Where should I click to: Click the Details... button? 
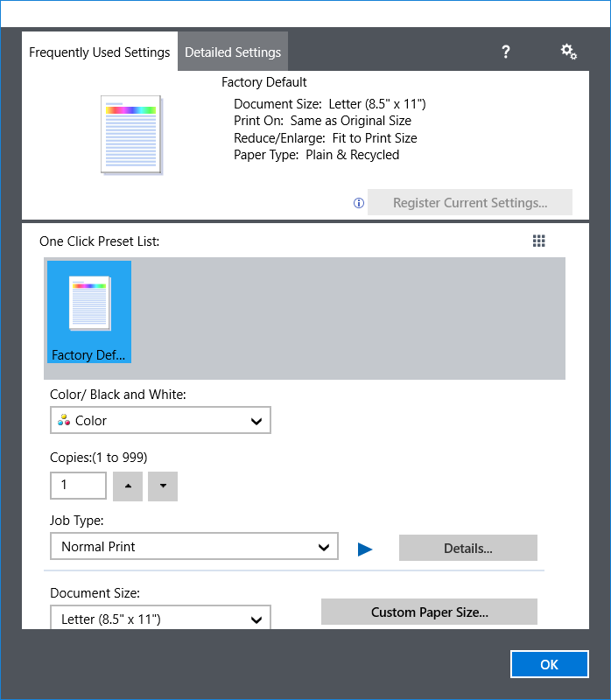click(x=467, y=549)
